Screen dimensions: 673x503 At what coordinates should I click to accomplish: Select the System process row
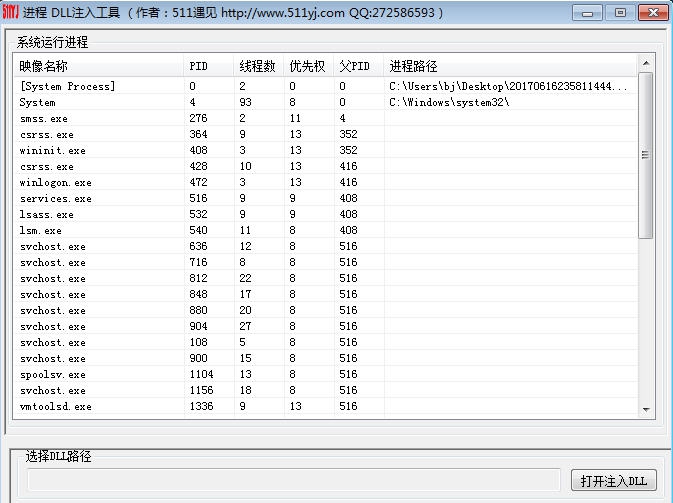click(x=325, y=102)
